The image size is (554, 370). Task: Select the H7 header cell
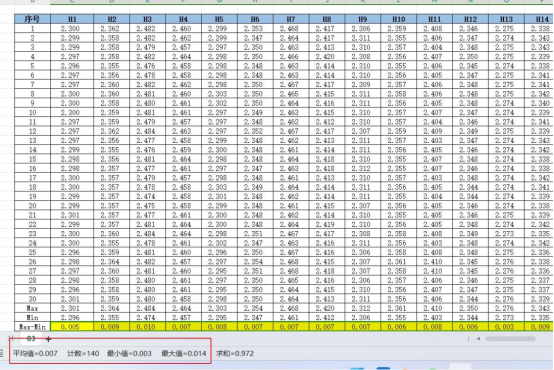click(x=291, y=19)
